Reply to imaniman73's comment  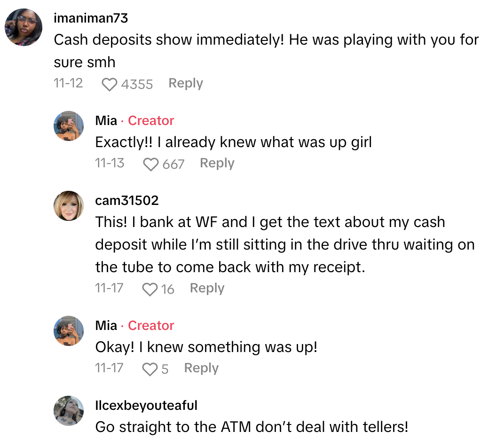[x=185, y=83]
